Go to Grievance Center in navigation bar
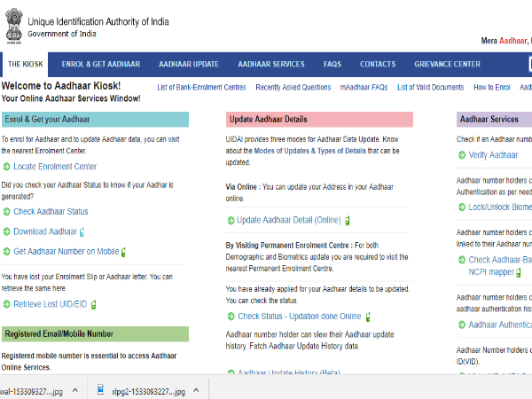Viewport: 532px width, 399px height. click(x=448, y=64)
